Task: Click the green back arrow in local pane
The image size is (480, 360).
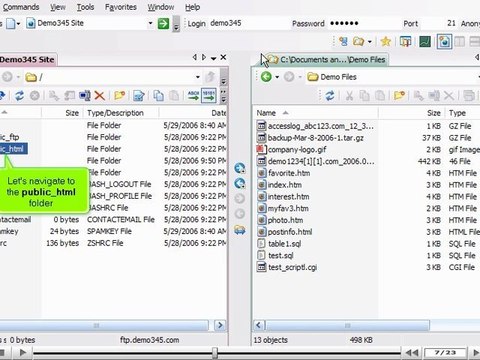Action: (266, 77)
